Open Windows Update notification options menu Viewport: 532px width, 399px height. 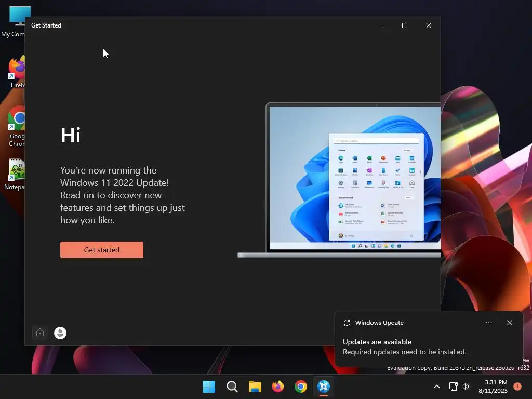click(x=489, y=323)
